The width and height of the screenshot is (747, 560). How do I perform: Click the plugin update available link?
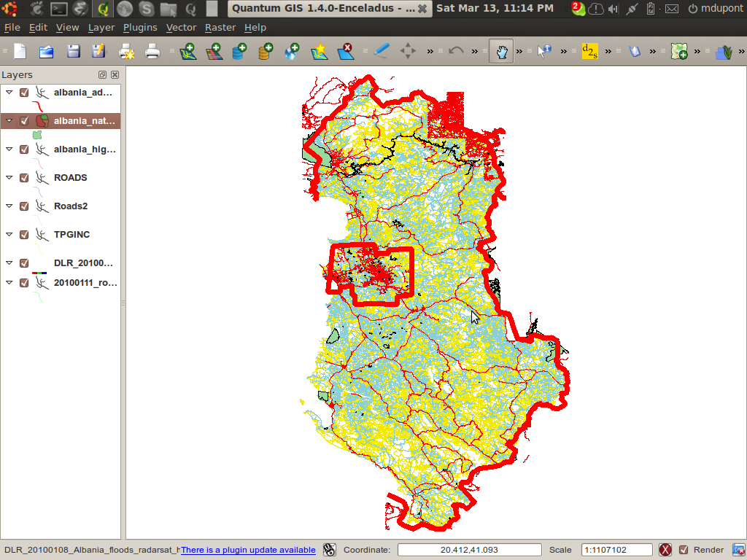click(x=248, y=550)
